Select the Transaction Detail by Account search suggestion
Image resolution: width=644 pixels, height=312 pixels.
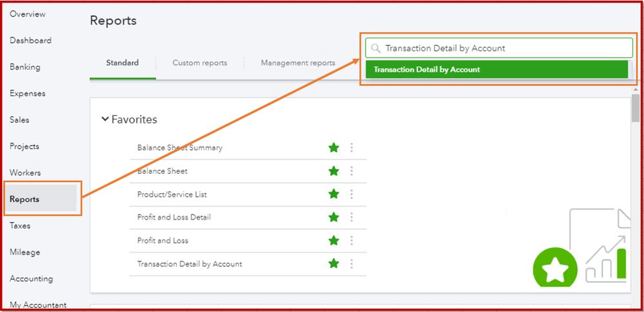(497, 70)
